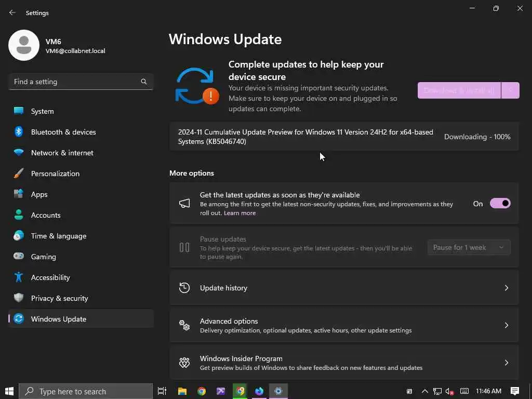Image resolution: width=532 pixels, height=399 pixels.
Task: Open the Pause for 1 week dropdown
Action: [469, 247]
